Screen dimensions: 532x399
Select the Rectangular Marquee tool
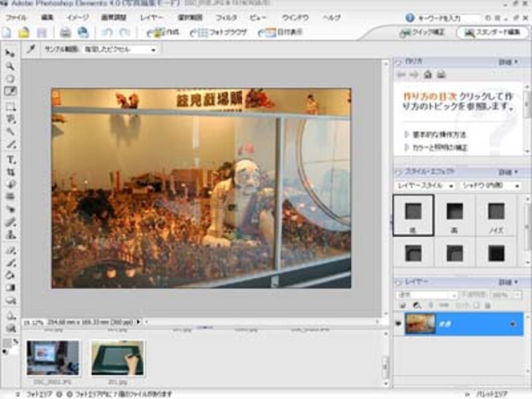coord(11,106)
